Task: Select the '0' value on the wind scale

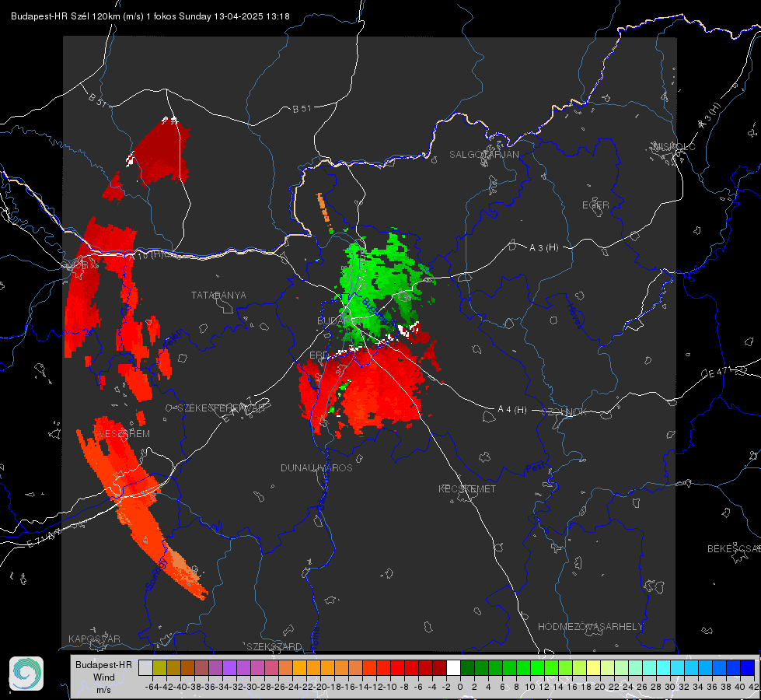Action: pyautogui.click(x=460, y=687)
